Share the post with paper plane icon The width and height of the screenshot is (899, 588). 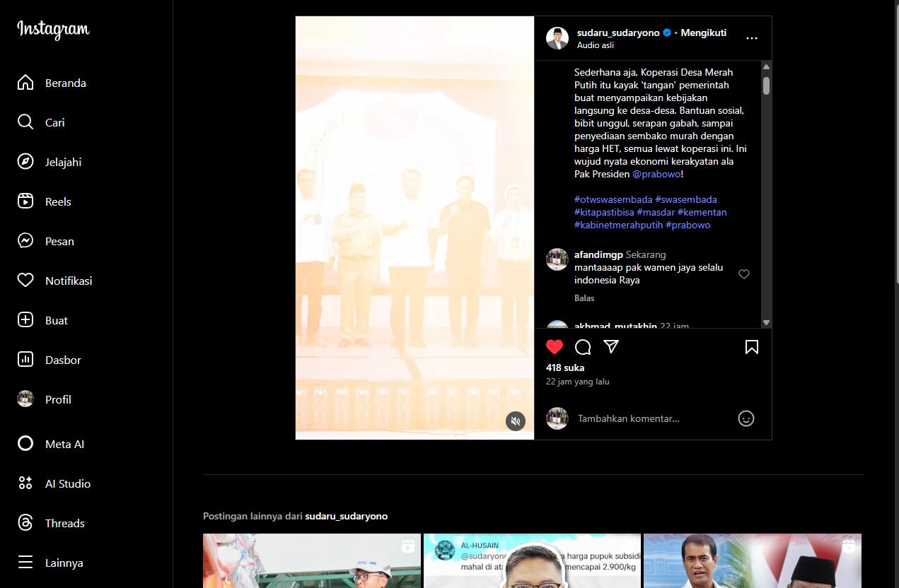(x=611, y=347)
